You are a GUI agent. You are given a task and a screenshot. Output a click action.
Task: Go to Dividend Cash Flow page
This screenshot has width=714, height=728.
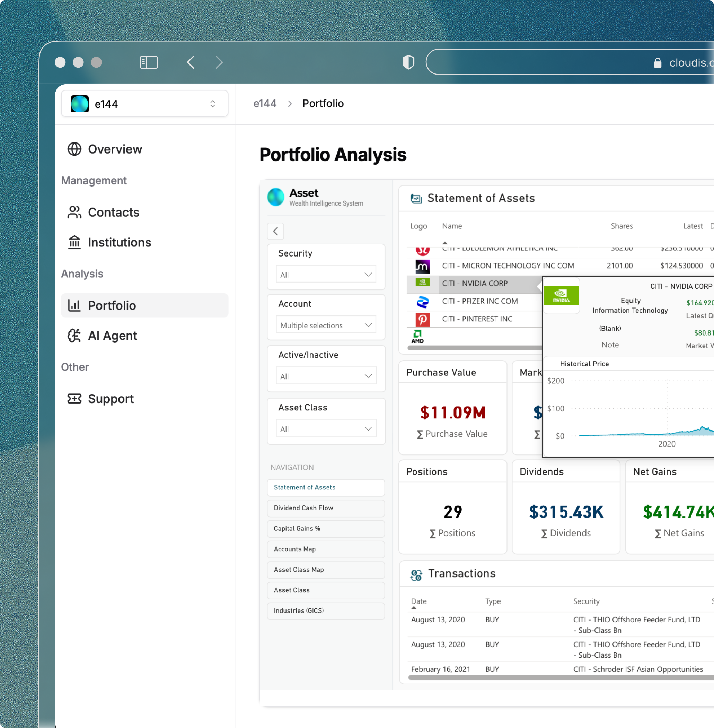pos(326,508)
